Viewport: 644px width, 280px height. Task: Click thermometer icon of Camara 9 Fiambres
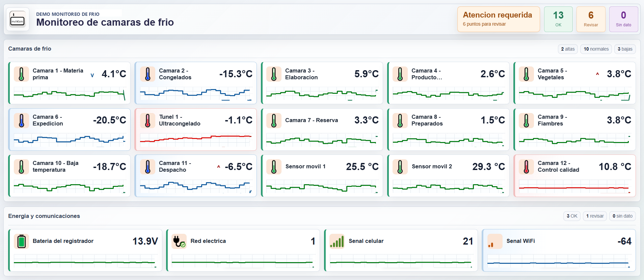pos(526,120)
